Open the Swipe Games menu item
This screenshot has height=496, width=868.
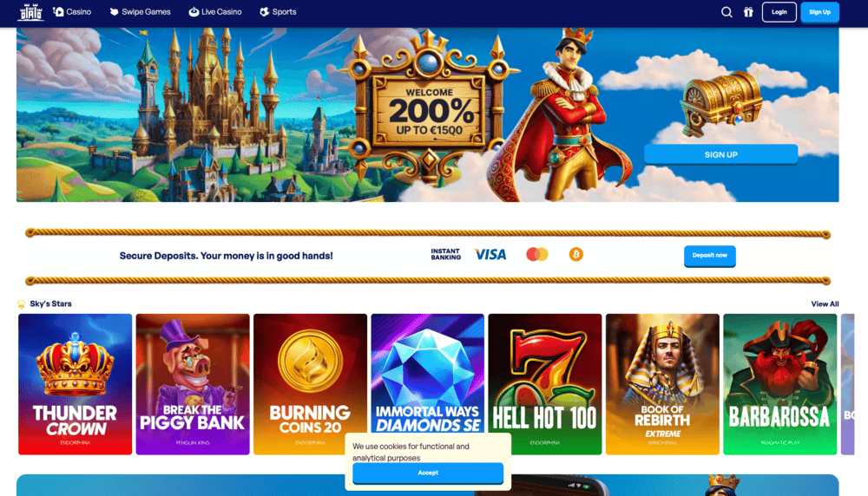(x=140, y=11)
